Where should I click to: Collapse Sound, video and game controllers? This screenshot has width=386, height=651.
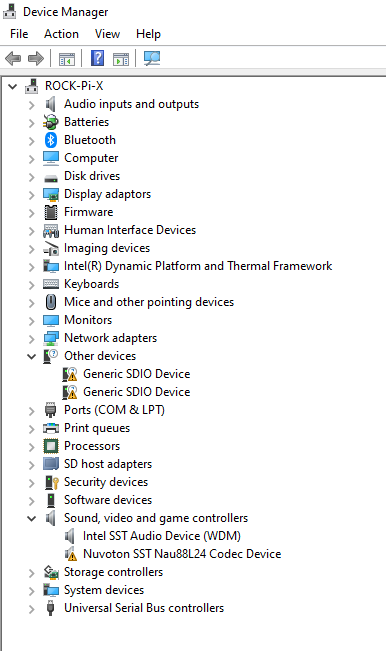click(x=32, y=518)
